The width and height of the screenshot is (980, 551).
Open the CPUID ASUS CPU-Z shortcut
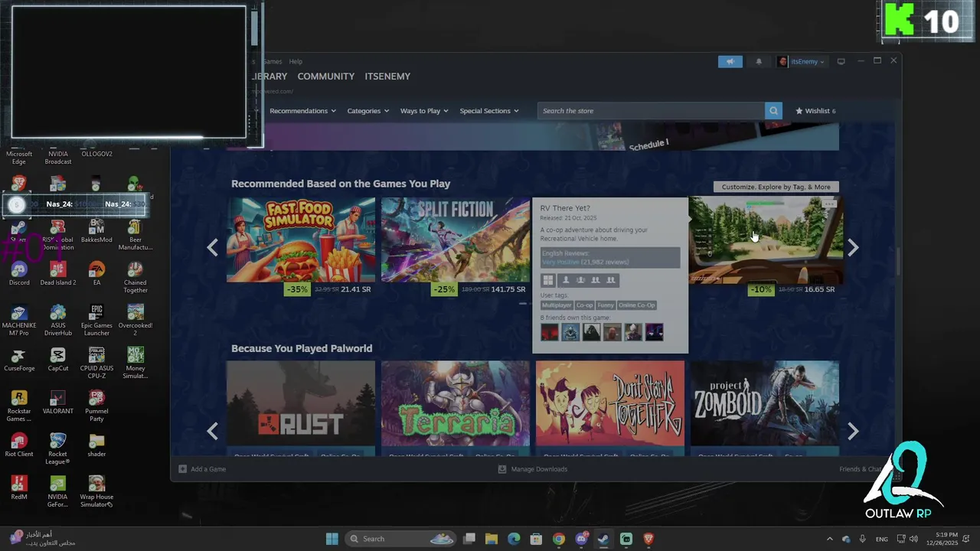point(96,364)
